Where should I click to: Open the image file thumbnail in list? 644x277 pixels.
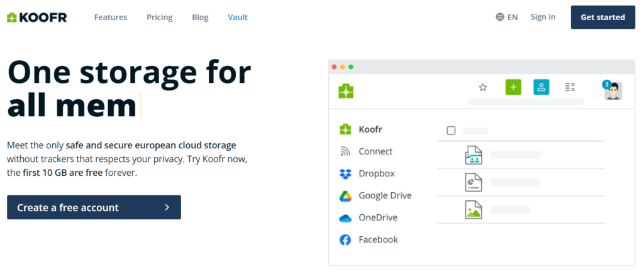[x=474, y=209]
